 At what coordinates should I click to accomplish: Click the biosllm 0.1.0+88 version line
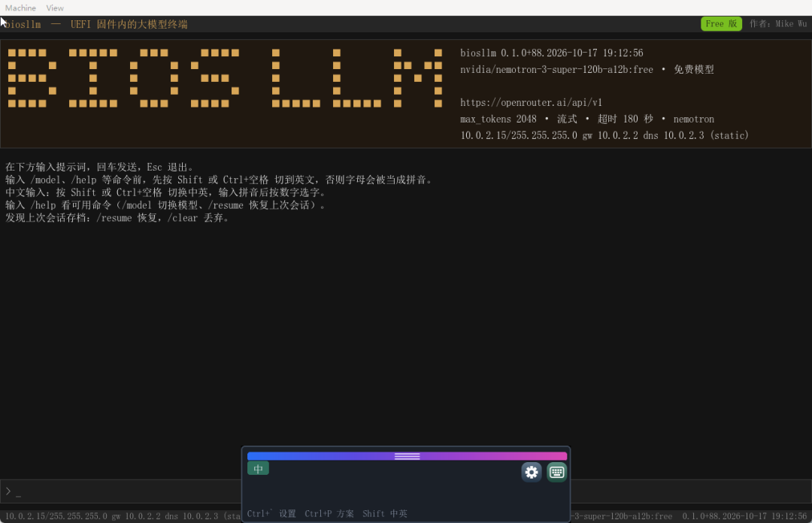[x=552, y=53]
